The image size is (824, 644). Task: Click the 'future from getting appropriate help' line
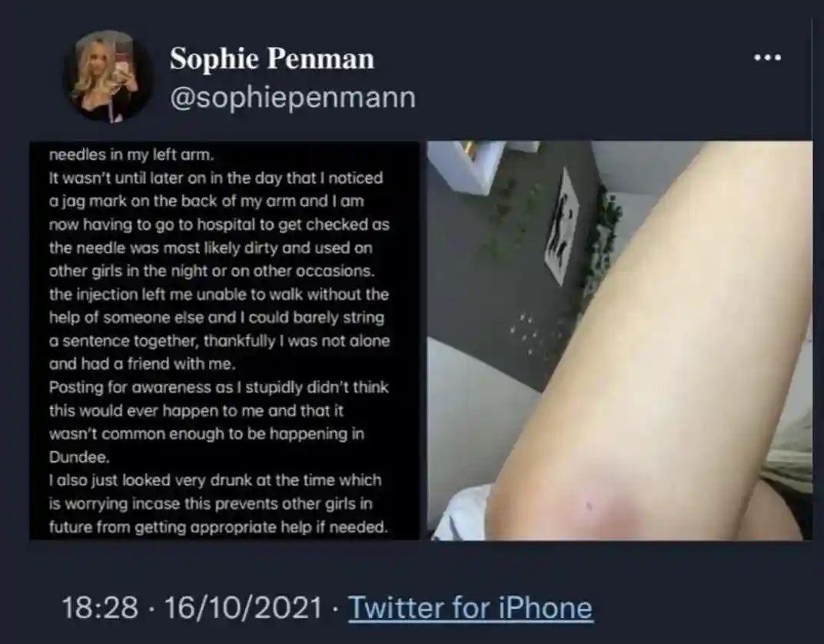[x=218, y=526]
